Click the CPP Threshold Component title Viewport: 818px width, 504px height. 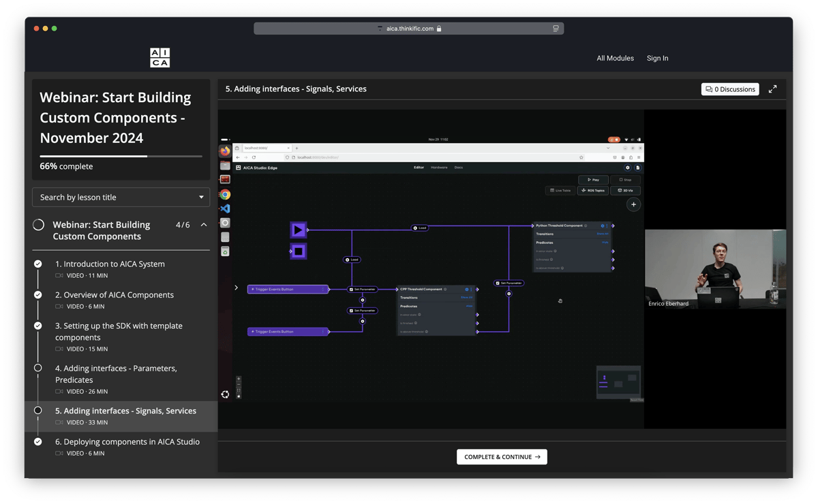pos(421,289)
